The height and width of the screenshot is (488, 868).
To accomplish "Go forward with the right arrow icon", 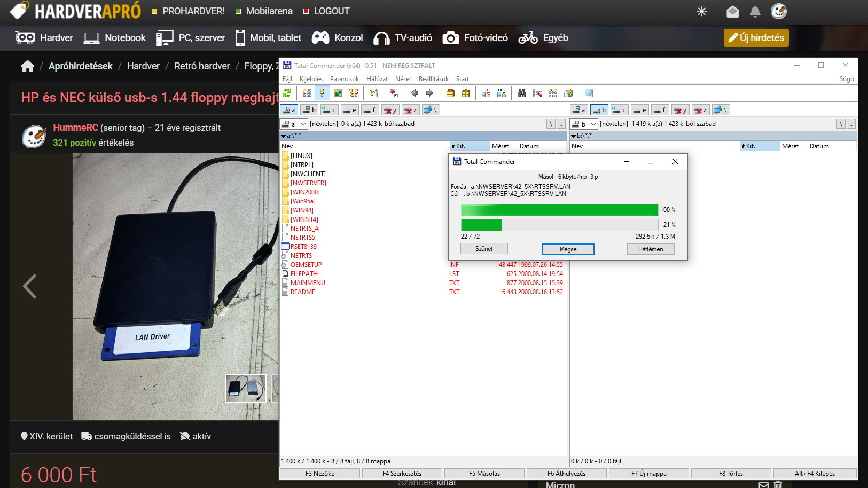I will (x=429, y=93).
